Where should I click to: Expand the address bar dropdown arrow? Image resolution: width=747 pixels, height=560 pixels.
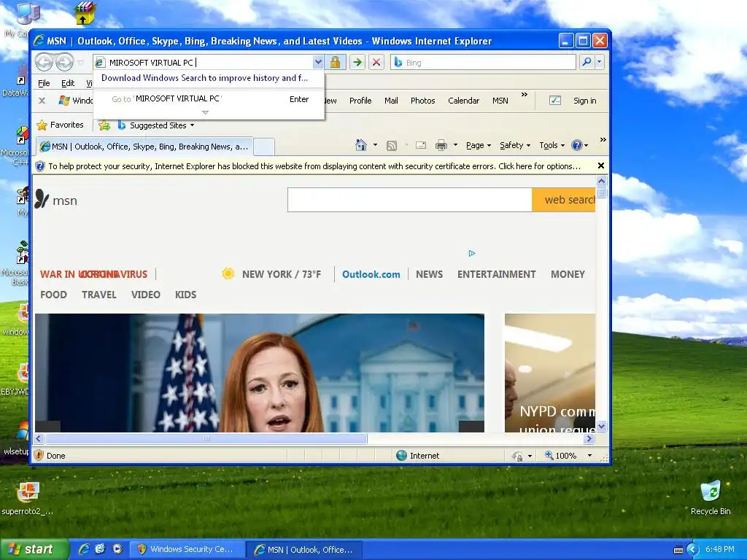coord(318,63)
